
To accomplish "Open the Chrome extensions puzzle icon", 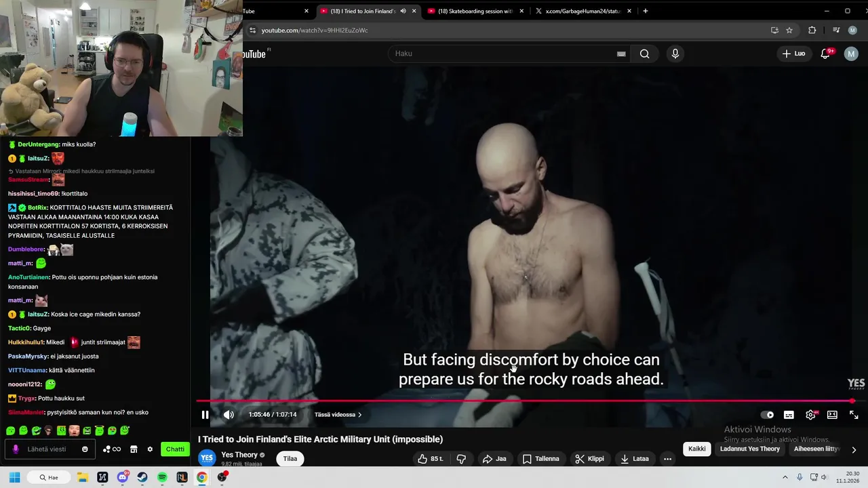I will pos(812,30).
